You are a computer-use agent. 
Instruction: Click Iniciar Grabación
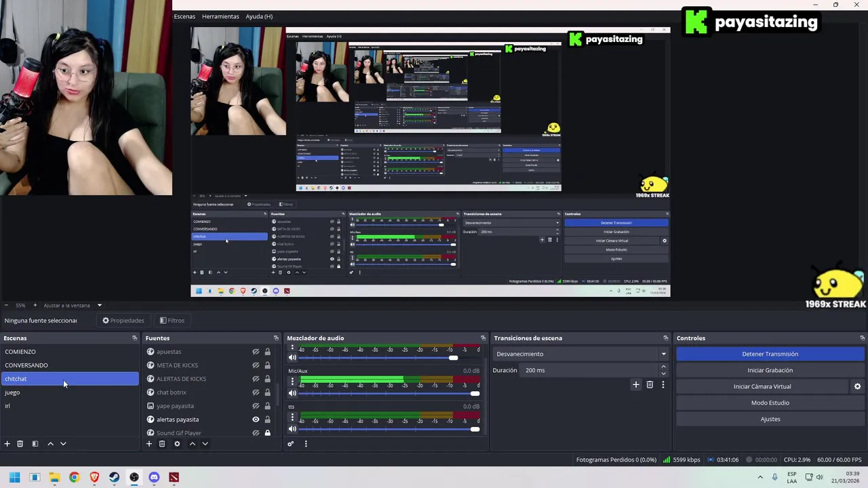(x=770, y=370)
